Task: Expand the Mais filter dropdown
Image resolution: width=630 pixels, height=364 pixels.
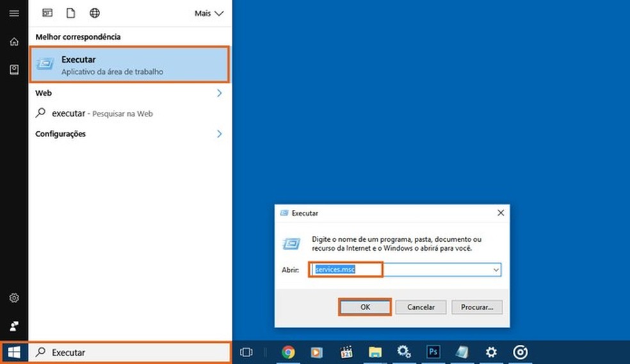Action: [209, 13]
